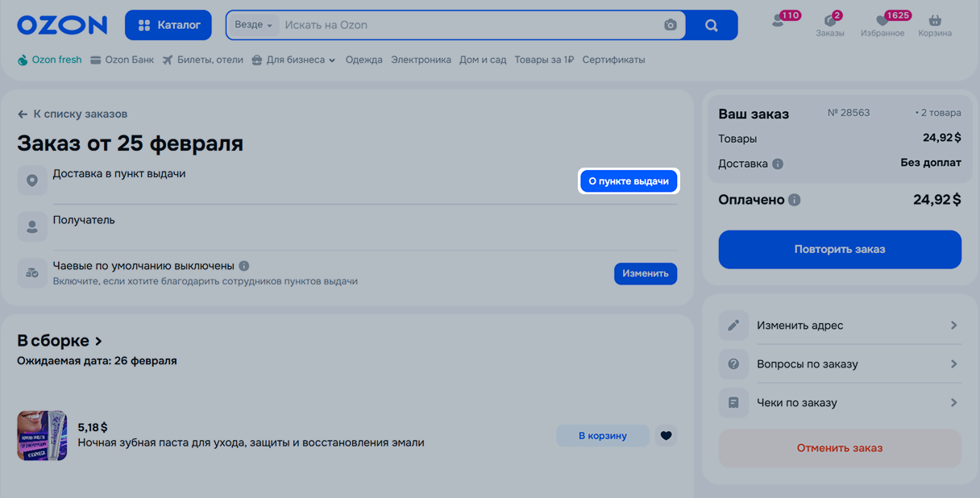The width and height of the screenshot is (980, 498).
Task: Click info icon next to Оплачено
Action: point(795,200)
